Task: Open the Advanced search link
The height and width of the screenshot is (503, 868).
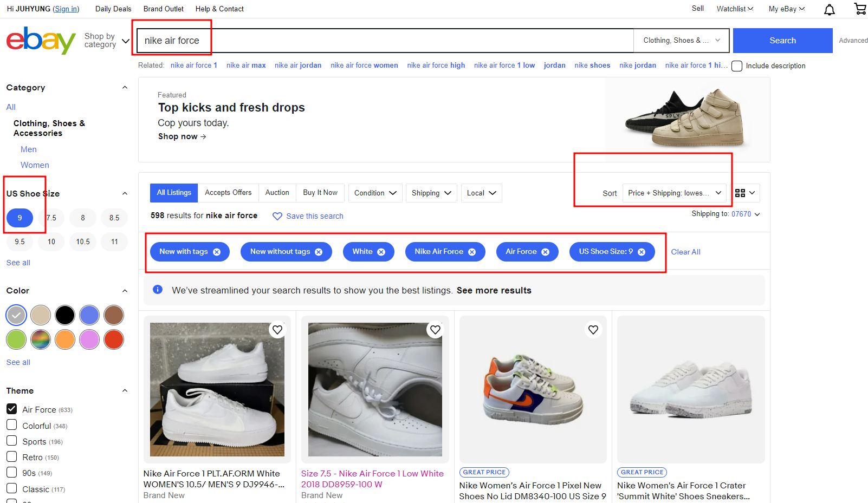Action: click(x=853, y=41)
